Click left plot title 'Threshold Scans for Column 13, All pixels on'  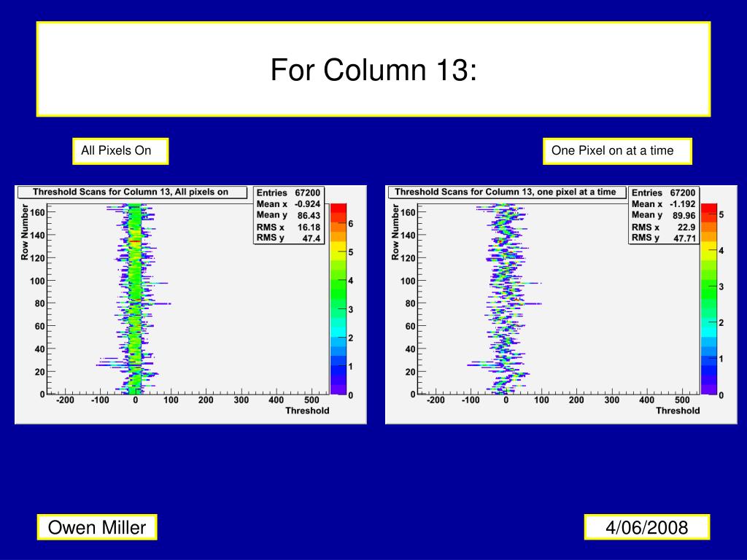[x=132, y=192]
